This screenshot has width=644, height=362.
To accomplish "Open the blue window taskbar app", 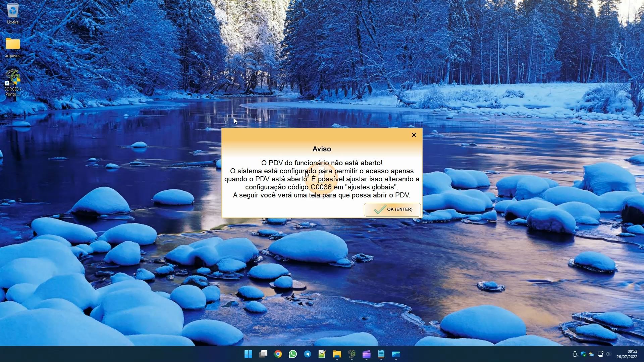I will click(396, 354).
